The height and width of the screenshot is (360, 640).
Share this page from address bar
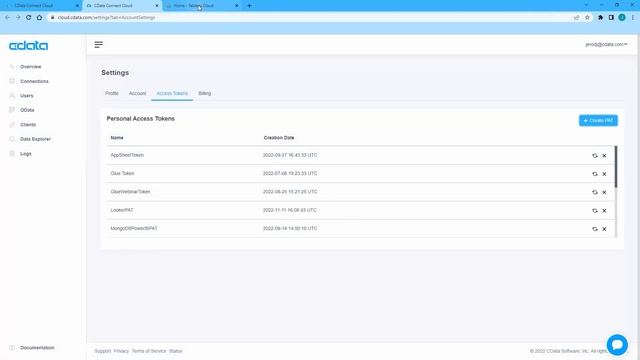click(576, 18)
